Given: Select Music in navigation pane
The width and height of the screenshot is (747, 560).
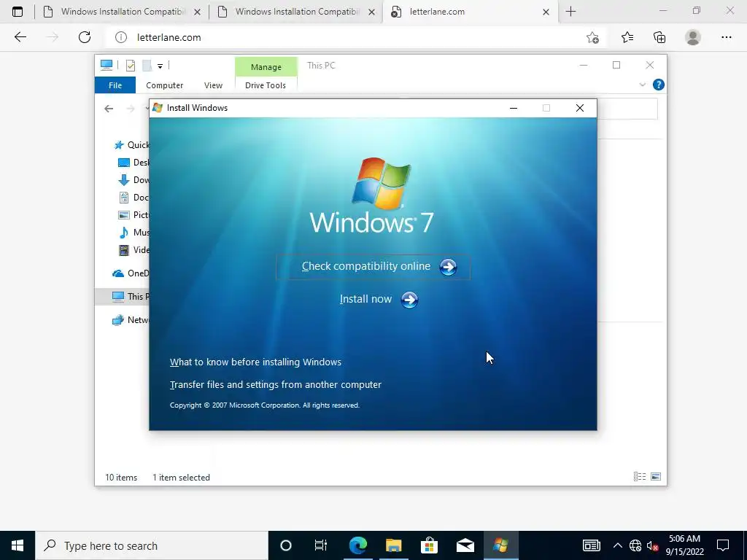Looking at the screenshot, I should (x=133, y=232).
